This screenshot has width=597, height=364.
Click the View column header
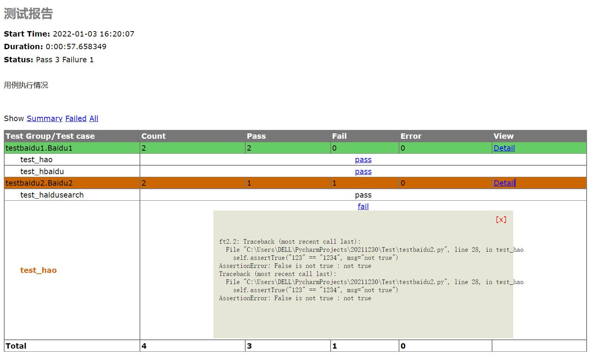point(504,136)
